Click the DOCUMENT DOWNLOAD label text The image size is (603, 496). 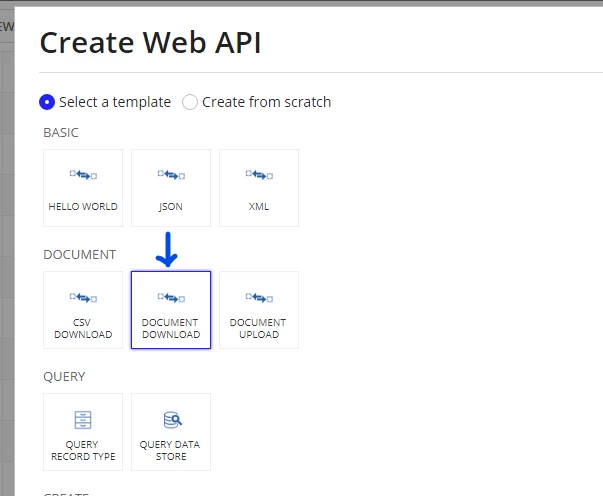coord(171,328)
